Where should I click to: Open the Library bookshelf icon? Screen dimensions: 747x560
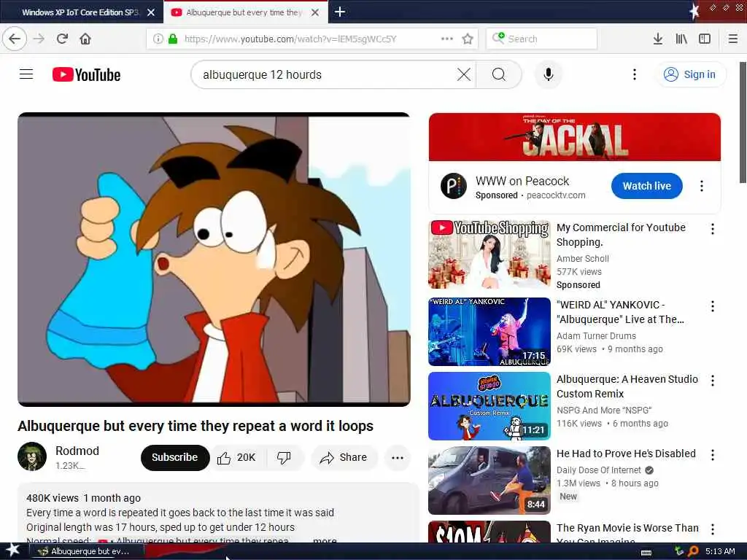[x=681, y=39]
